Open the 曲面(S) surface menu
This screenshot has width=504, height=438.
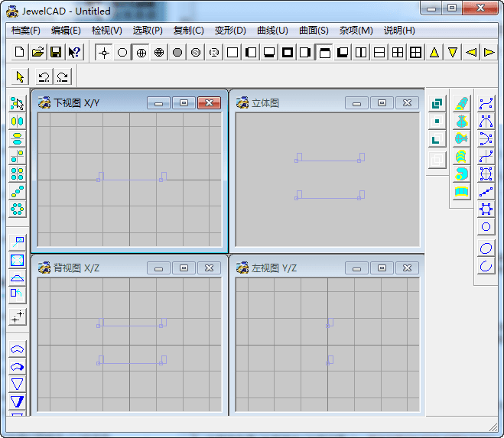(x=314, y=31)
